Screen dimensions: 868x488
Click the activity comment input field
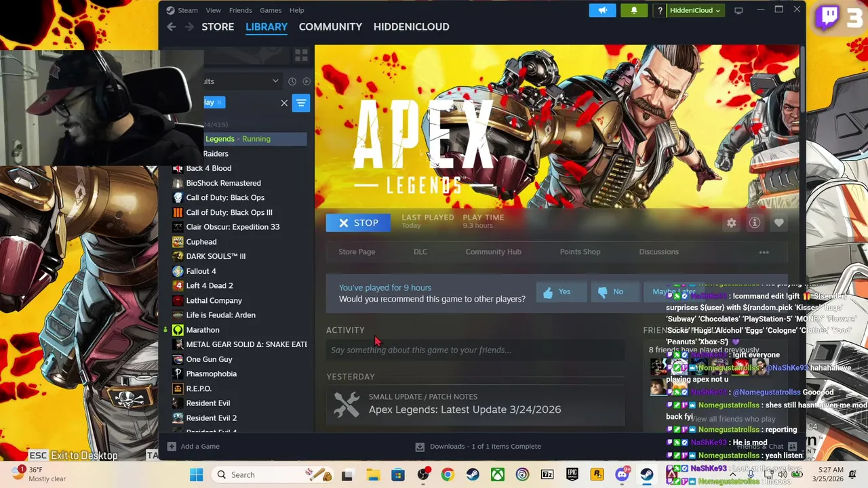tap(475, 350)
